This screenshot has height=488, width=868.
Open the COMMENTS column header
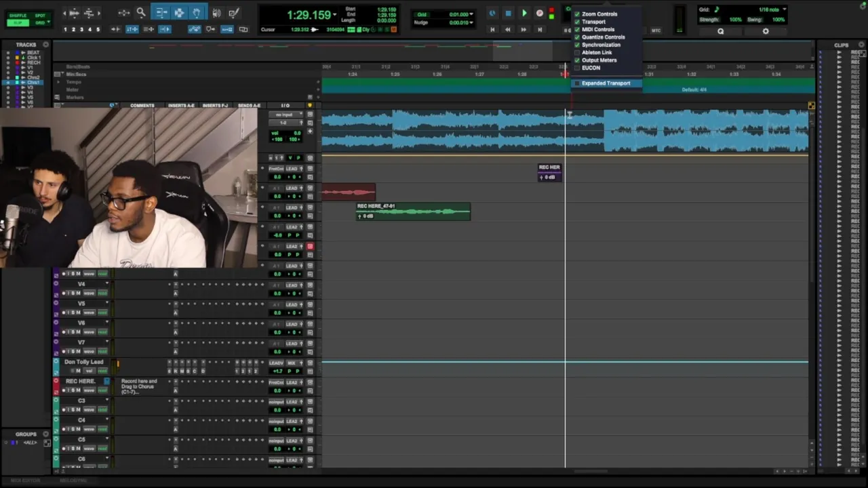pos(142,105)
